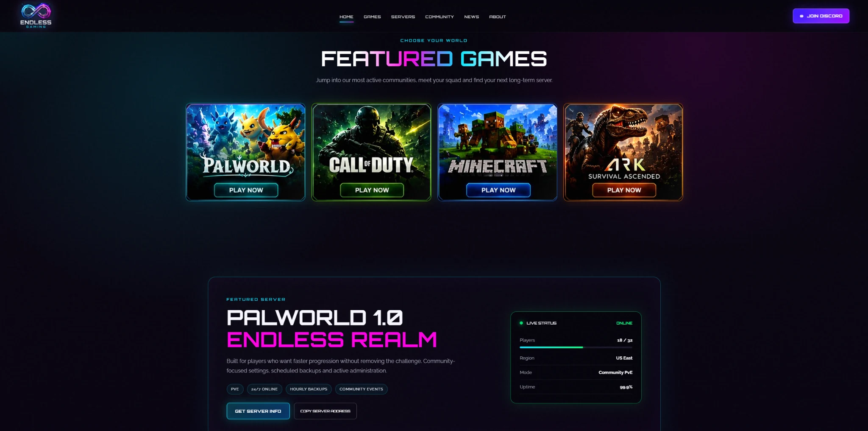Viewport: 868px width, 431px height.
Task: Select the PVE tag pill
Action: [235, 389]
